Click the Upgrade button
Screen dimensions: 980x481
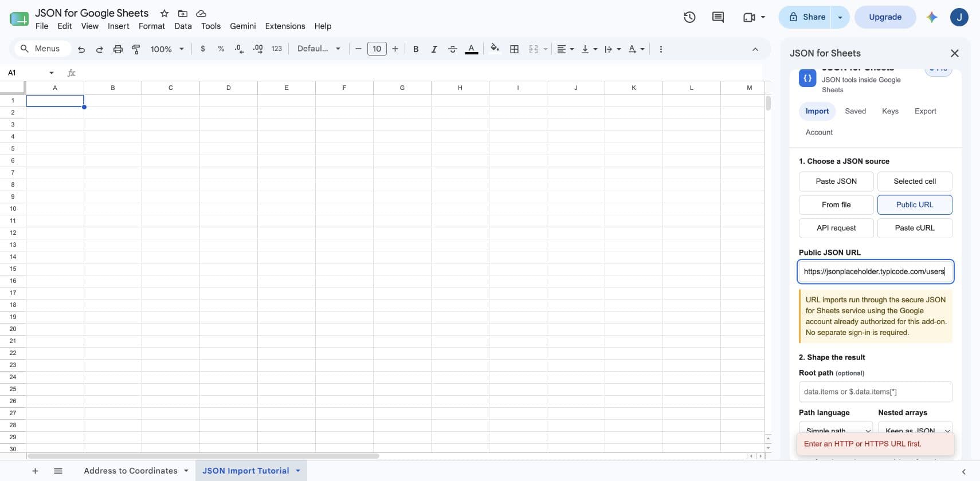point(885,17)
